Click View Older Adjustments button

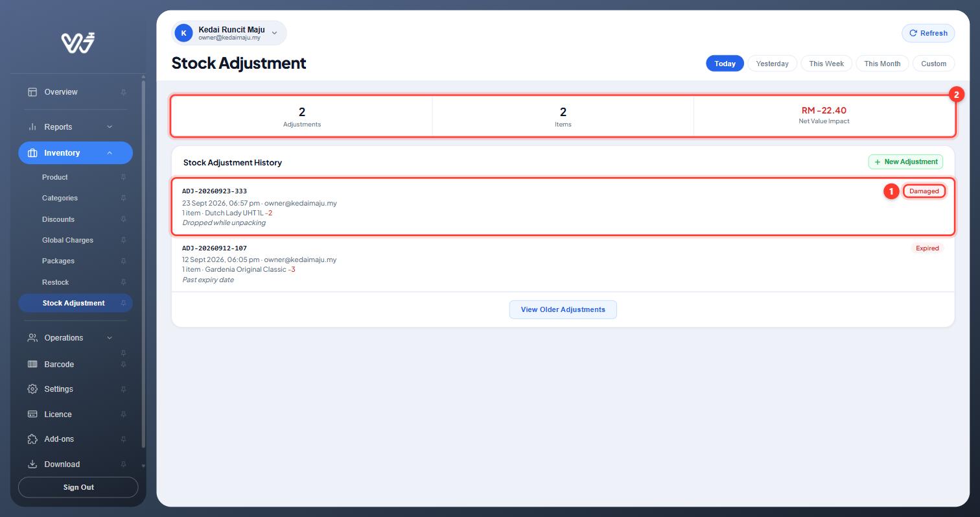pos(563,309)
